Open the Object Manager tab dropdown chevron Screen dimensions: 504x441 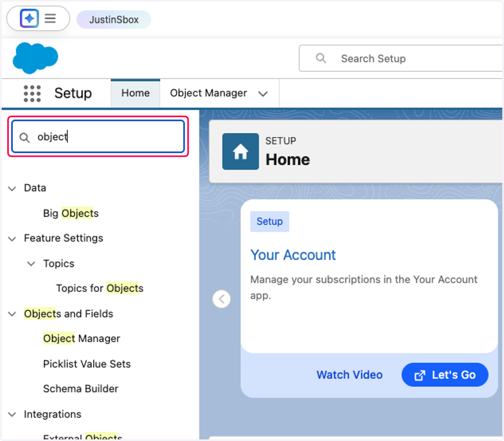click(263, 94)
